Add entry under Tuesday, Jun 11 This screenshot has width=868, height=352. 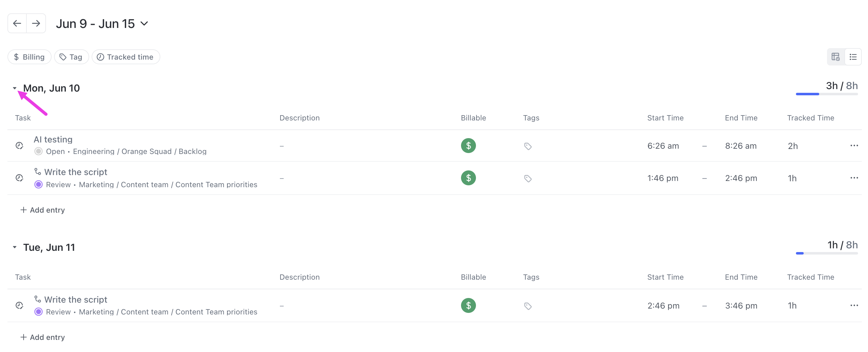click(43, 337)
